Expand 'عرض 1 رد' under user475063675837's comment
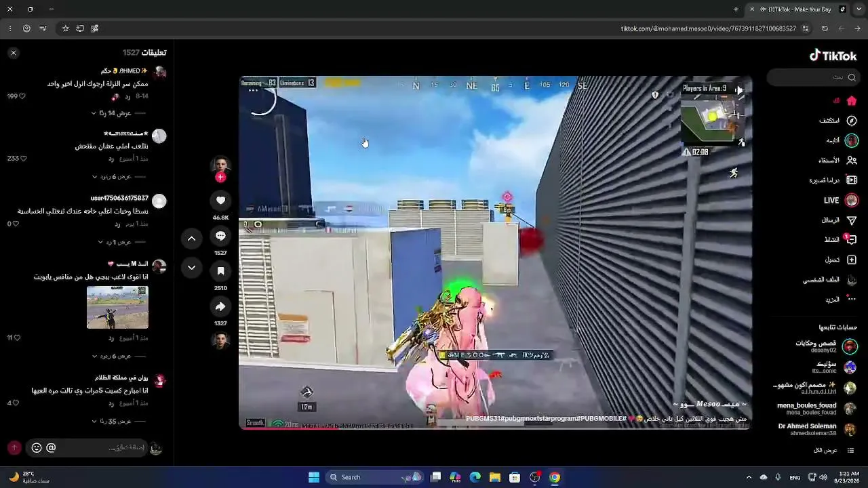Image resolution: width=868 pixels, height=488 pixels. coord(114,242)
